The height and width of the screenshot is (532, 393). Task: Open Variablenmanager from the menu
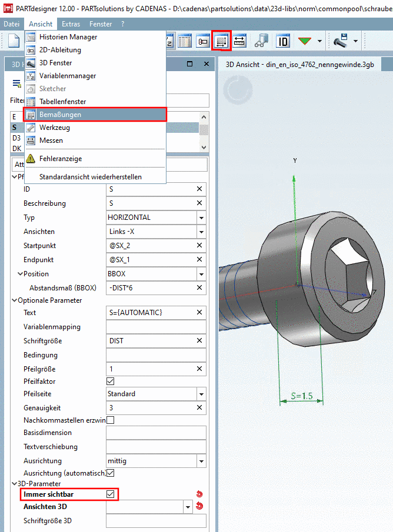(95, 76)
